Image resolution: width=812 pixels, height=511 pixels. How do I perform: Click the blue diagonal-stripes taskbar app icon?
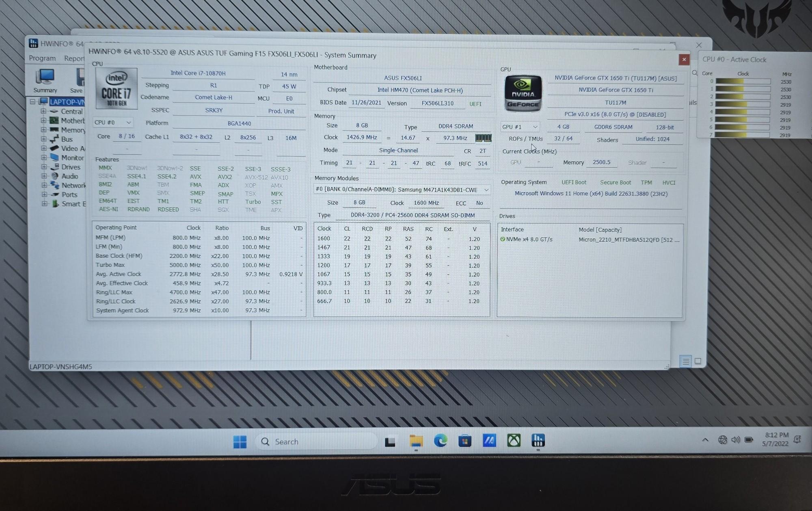point(489,440)
